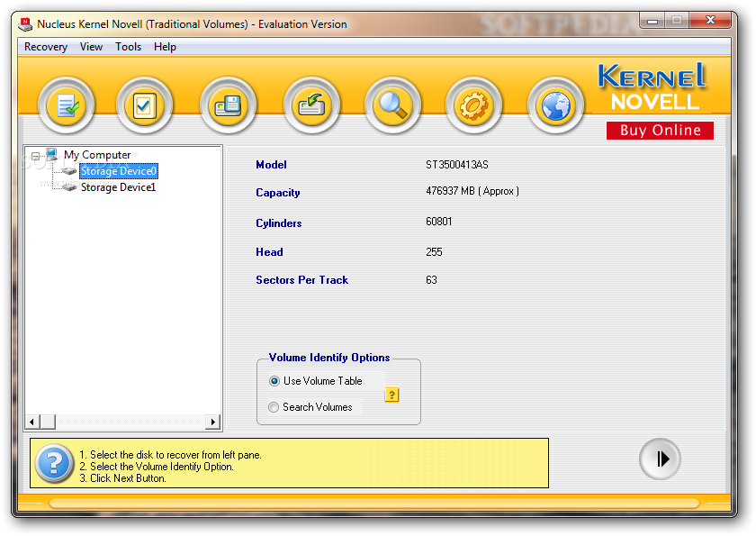Close the Nucleus Kernel Novell window

click(x=710, y=20)
